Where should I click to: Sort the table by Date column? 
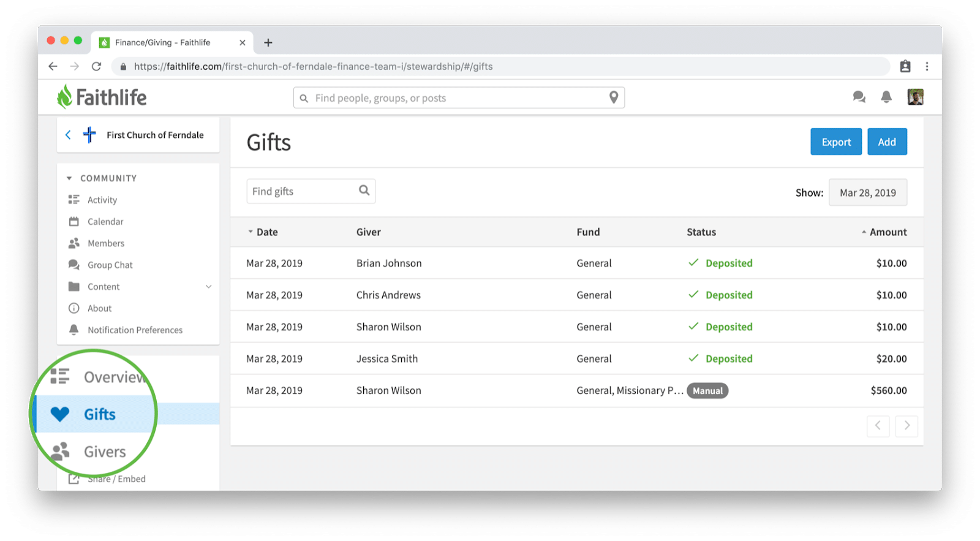pos(263,232)
